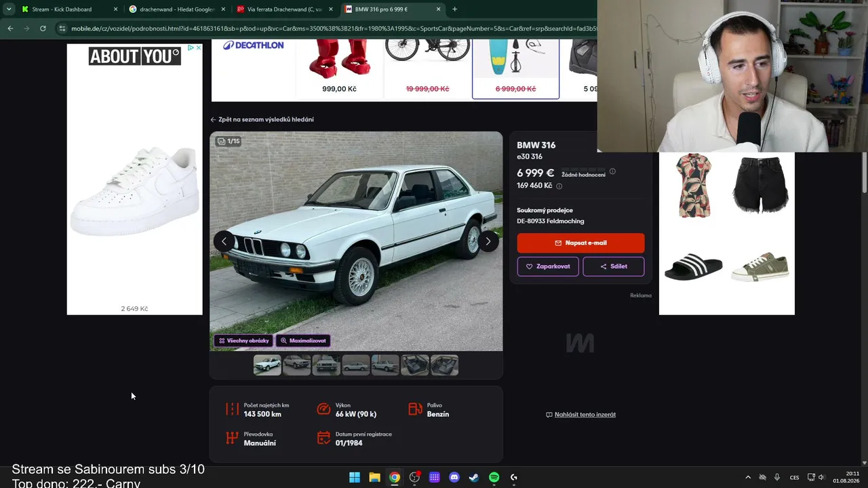Click the Sdílet share button
868x488 pixels.
(x=613, y=266)
